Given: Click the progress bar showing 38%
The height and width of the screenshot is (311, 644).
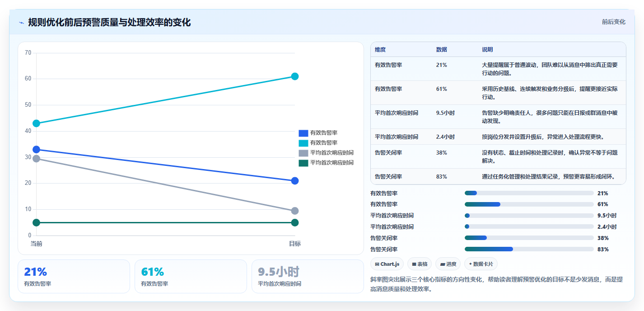Looking at the screenshot, I should click(529, 238).
